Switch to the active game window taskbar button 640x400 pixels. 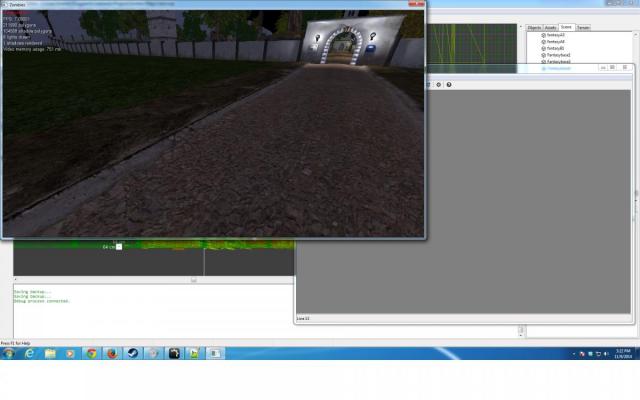click(215, 353)
